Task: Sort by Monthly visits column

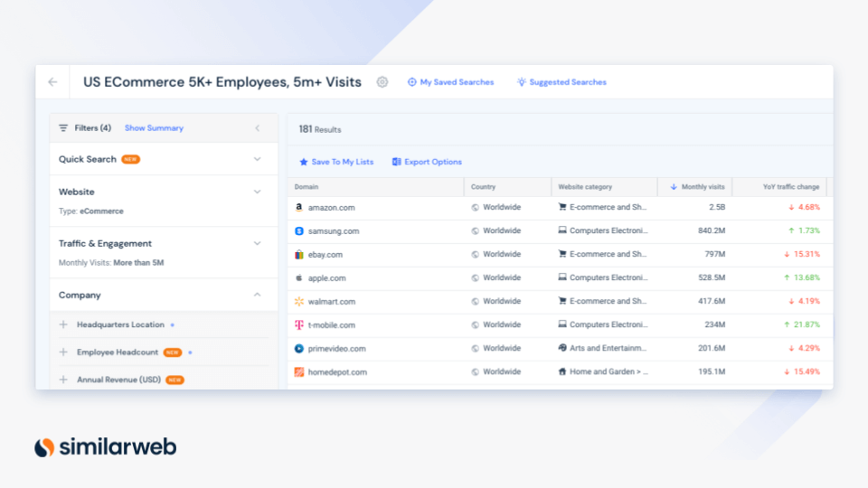Action: click(x=697, y=187)
